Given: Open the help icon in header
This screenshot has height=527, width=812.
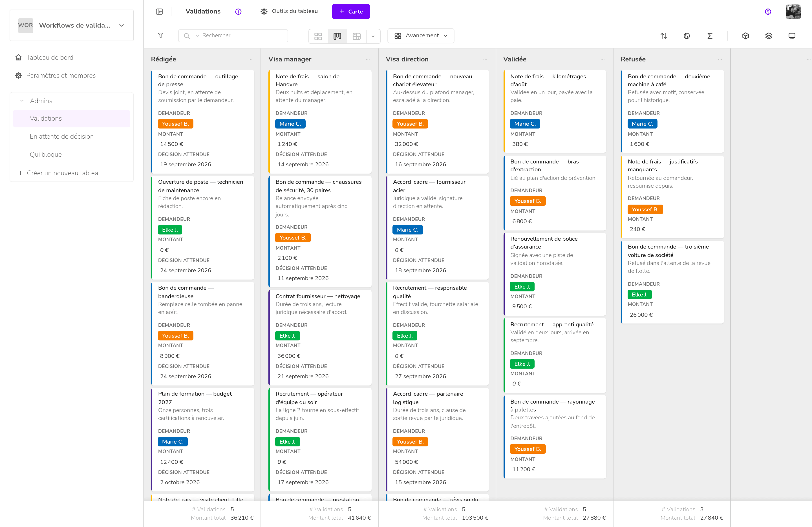Looking at the screenshot, I should point(768,12).
